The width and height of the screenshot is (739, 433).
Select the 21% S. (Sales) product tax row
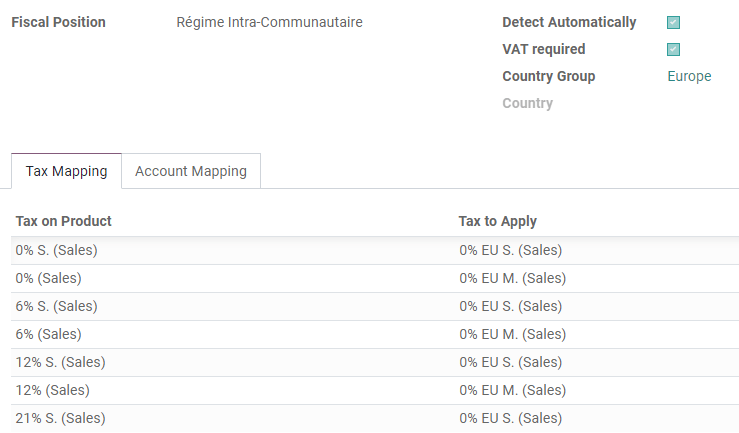61,419
